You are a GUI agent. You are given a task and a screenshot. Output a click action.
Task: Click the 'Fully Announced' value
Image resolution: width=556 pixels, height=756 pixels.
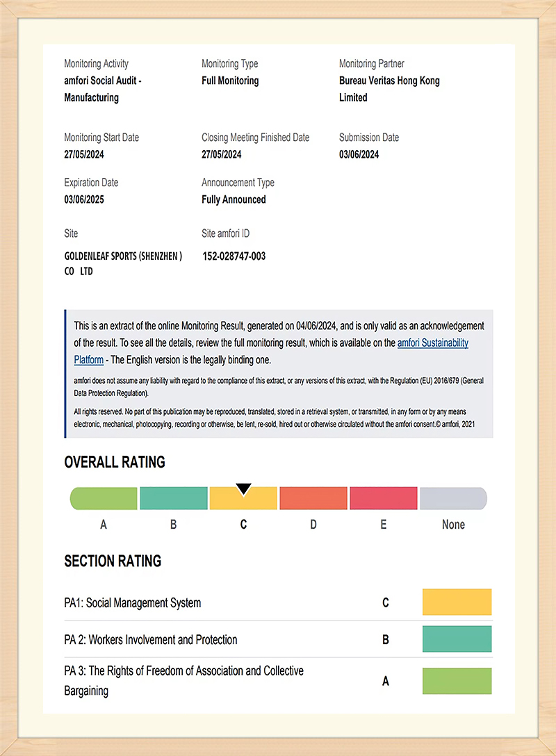pos(234,199)
